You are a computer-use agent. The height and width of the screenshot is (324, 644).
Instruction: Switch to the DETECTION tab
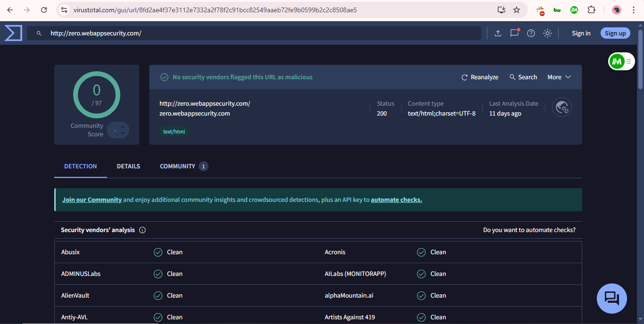81,166
